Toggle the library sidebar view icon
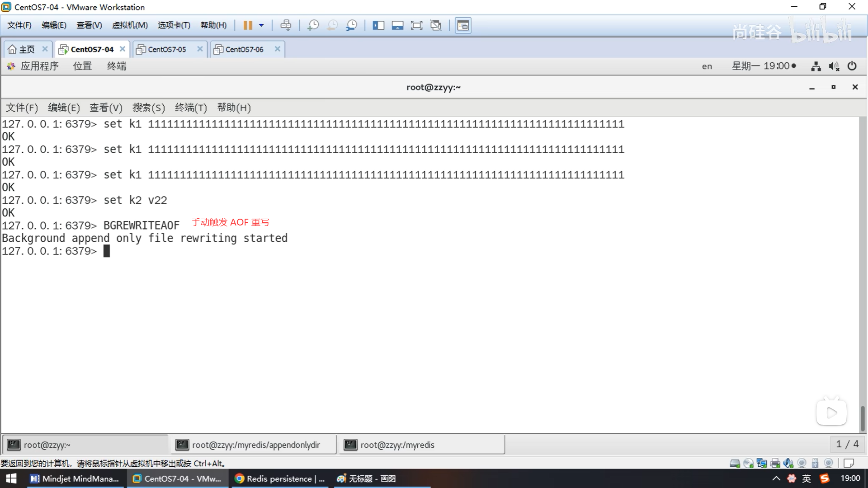 378,25
